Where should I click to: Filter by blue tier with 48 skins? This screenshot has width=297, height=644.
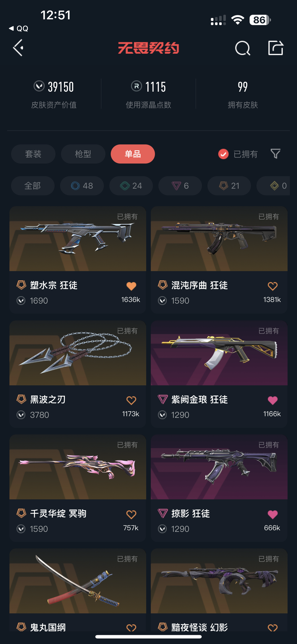click(82, 186)
